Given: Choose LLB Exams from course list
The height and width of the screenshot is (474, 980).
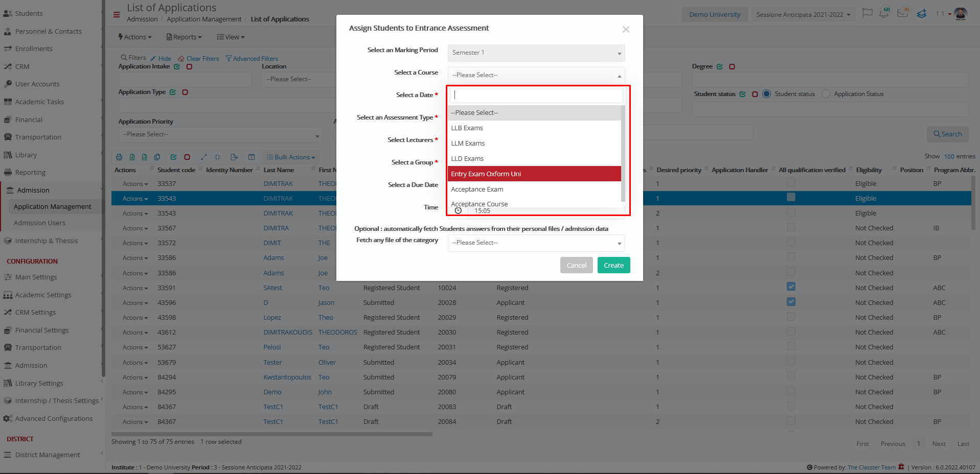Looking at the screenshot, I should (x=534, y=128).
